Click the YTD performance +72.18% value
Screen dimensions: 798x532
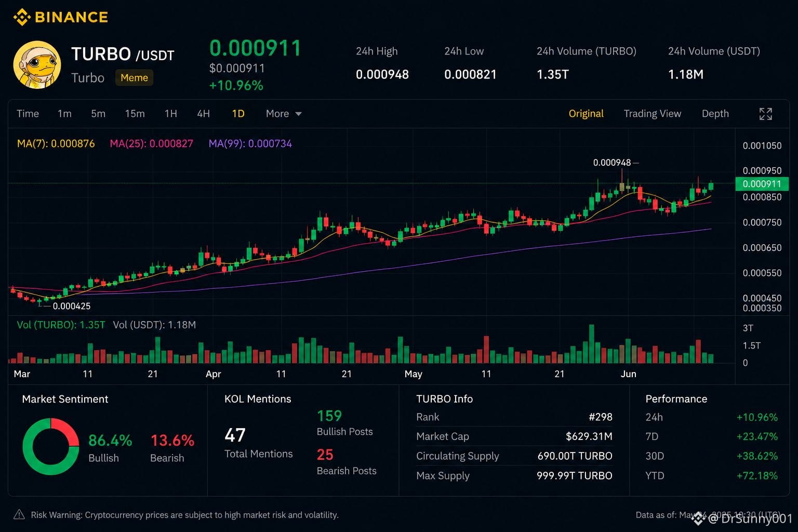[757, 475]
